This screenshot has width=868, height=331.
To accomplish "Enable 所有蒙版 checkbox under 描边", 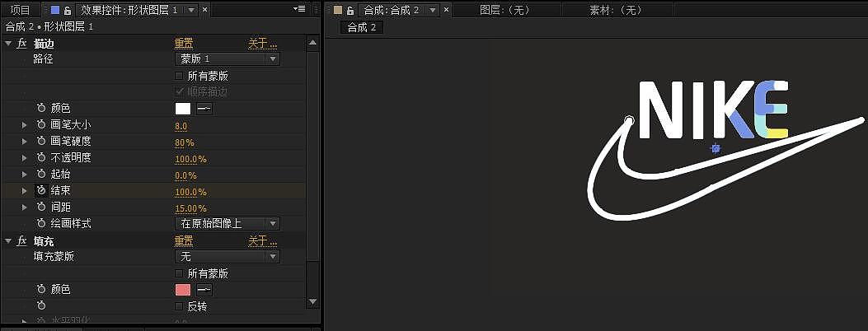I will pyautogui.click(x=179, y=76).
